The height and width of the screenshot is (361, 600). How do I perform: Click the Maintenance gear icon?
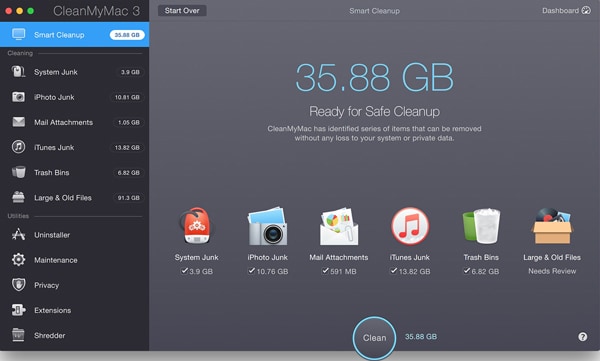click(x=18, y=260)
